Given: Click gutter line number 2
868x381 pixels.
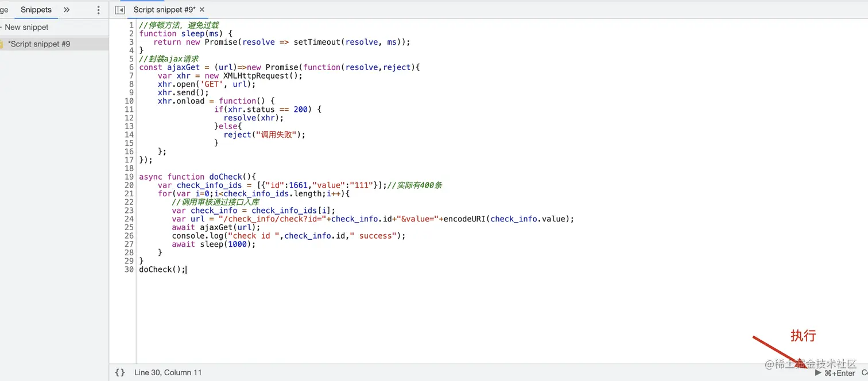Looking at the screenshot, I should pyautogui.click(x=131, y=33).
